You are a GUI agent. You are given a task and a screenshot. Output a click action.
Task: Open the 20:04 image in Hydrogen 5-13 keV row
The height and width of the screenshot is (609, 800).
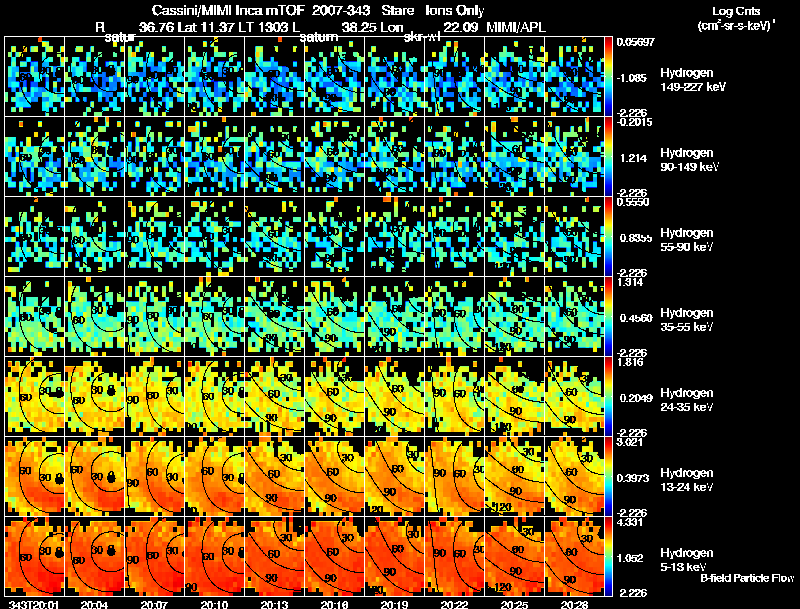(x=95, y=556)
